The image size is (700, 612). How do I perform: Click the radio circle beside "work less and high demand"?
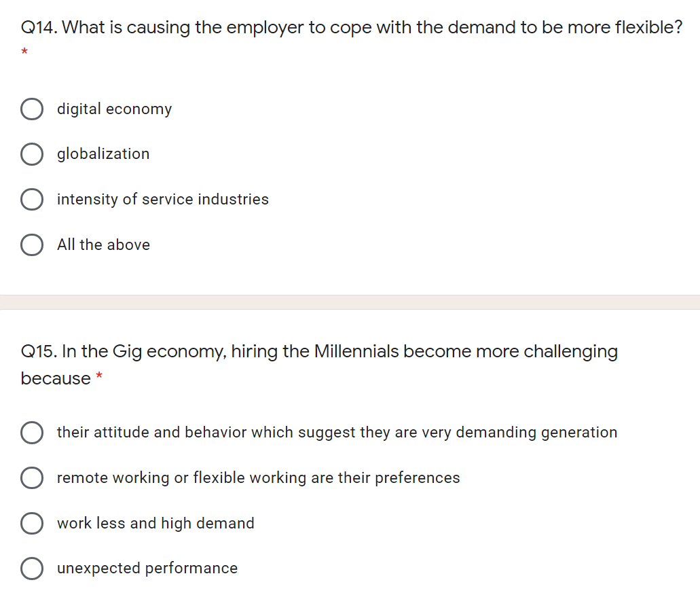32,523
